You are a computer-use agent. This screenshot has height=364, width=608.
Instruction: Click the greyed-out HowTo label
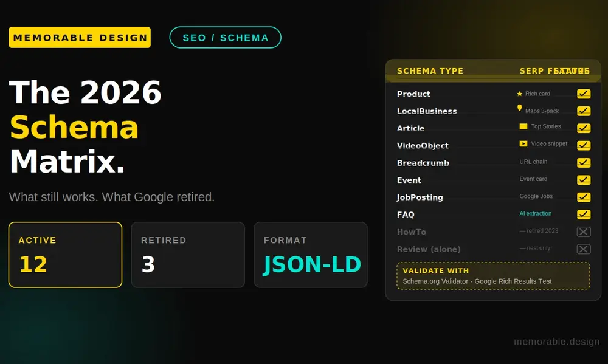pos(412,232)
